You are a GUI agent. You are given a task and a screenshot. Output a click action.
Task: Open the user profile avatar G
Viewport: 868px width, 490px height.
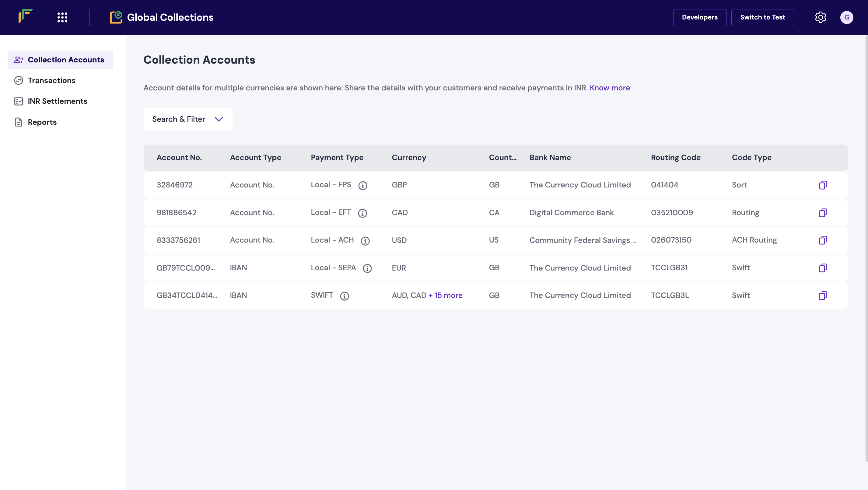(x=846, y=17)
